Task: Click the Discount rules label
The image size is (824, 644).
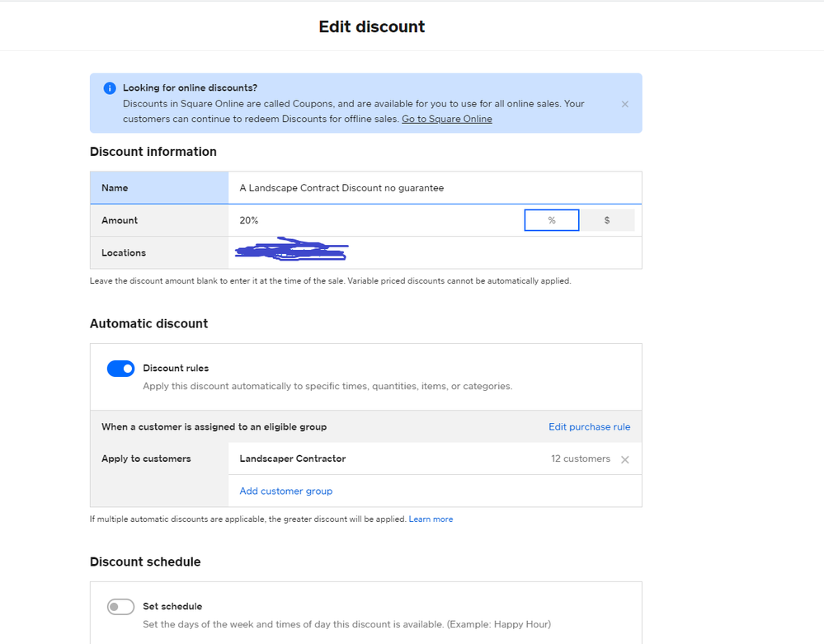Action: [176, 369]
